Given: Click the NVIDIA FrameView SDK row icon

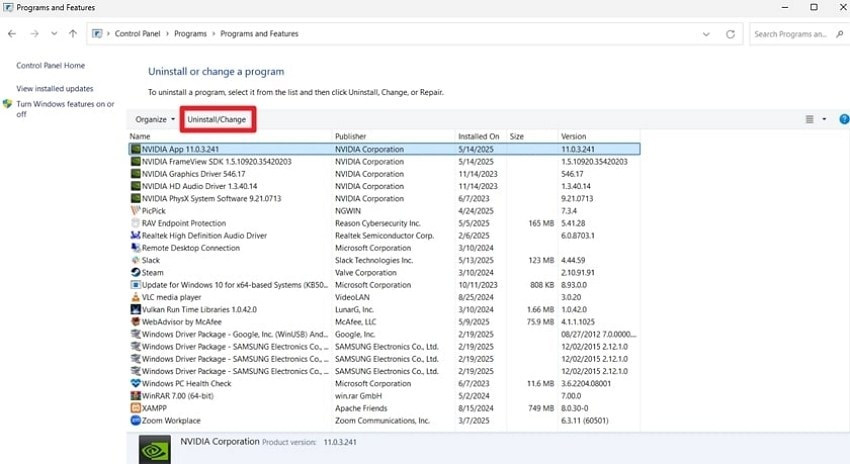Looking at the screenshot, I should [x=136, y=162].
